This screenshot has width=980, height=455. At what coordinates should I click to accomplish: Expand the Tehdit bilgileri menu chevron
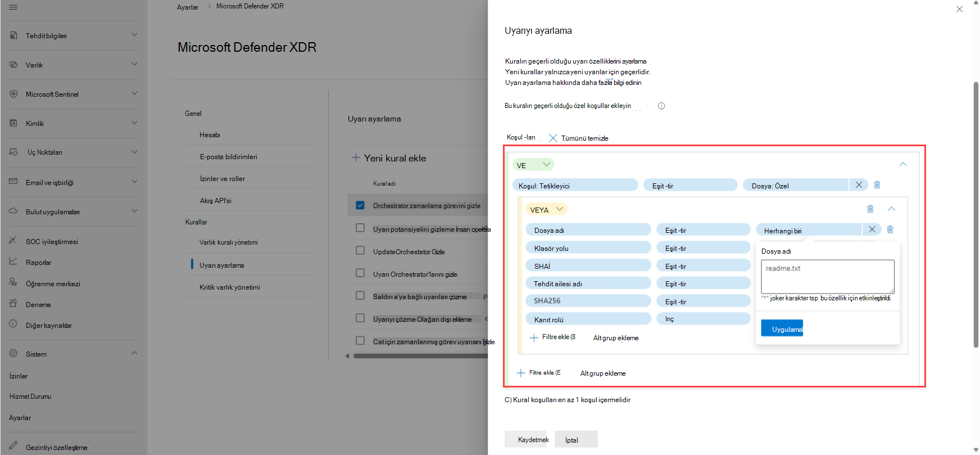[x=134, y=35]
